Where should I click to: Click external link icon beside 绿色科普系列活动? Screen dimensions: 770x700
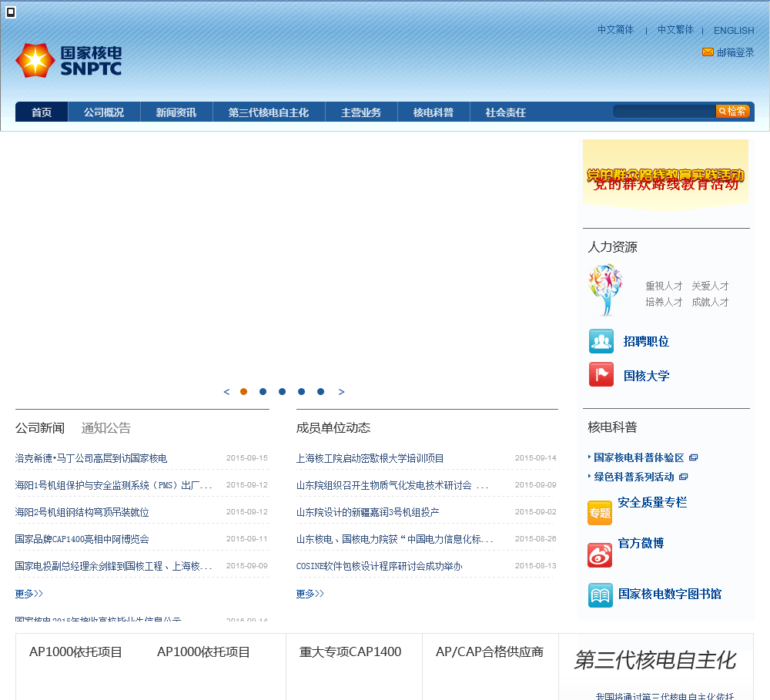pos(684,477)
